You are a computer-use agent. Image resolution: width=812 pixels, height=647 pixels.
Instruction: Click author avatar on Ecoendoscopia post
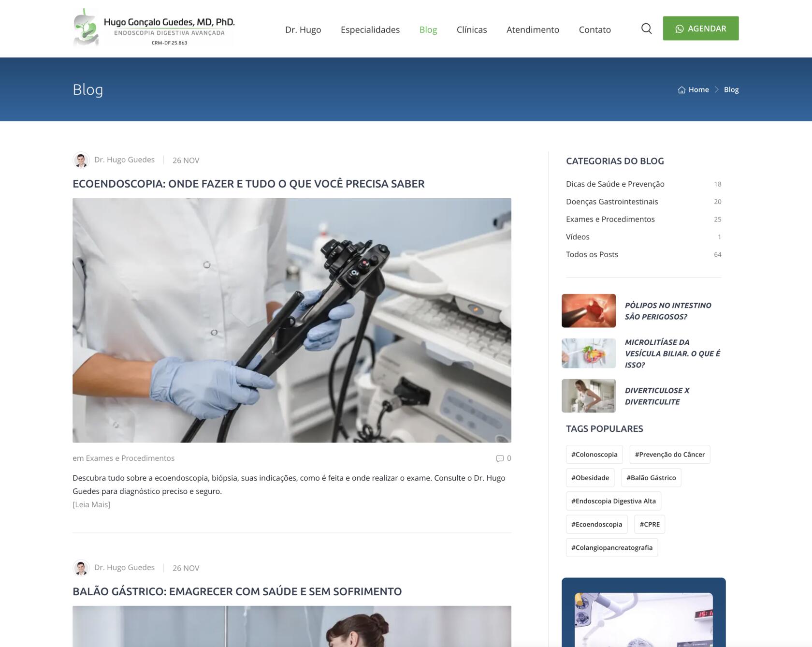click(x=81, y=160)
